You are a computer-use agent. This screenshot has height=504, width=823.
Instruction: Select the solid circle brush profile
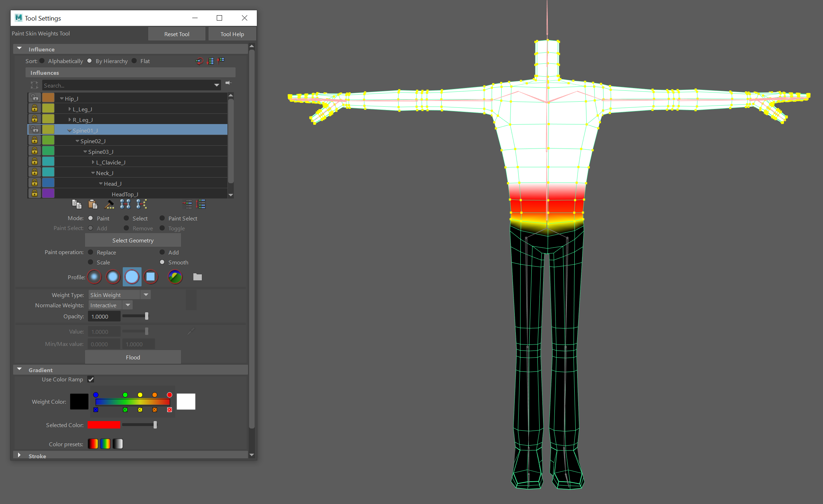[x=132, y=277]
